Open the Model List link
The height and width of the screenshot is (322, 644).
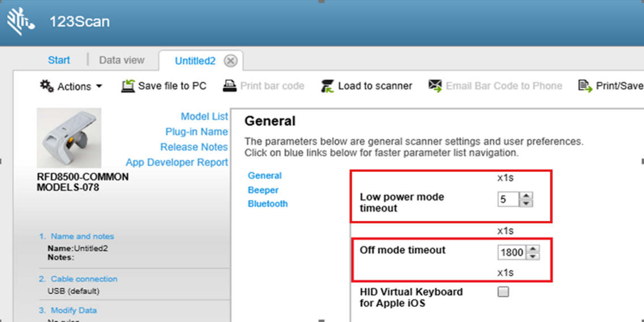[204, 116]
